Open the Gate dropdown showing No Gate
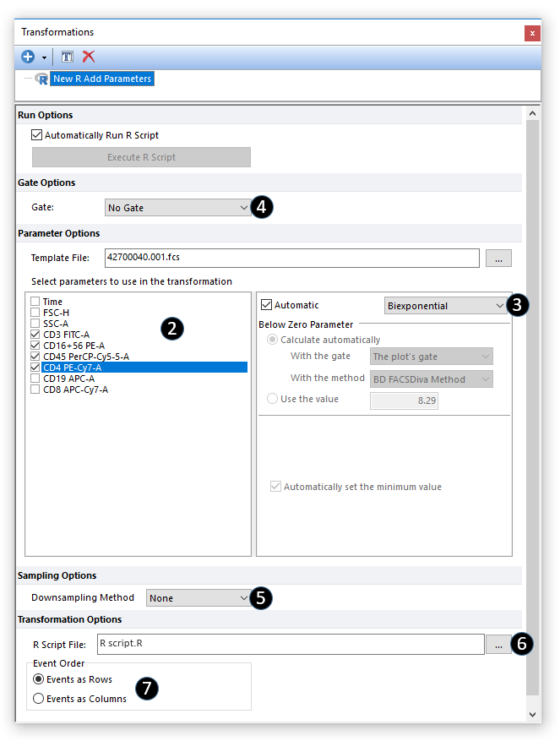This screenshot has height=741, width=560. point(177,208)
